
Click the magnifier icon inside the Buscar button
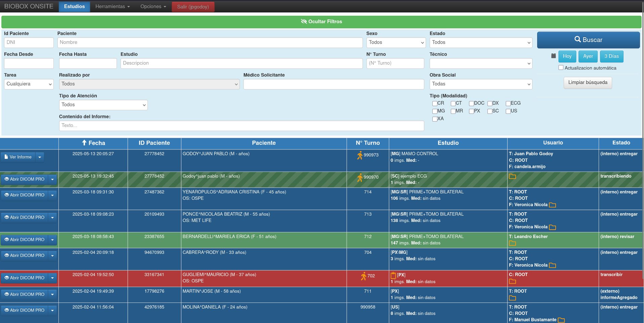(x=577, y=40)
